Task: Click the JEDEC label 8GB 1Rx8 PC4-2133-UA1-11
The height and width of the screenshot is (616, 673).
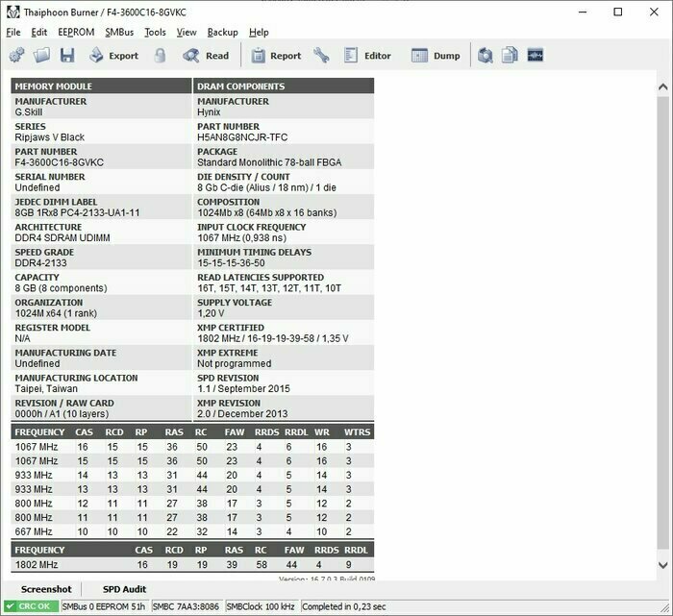Action: 77,212
